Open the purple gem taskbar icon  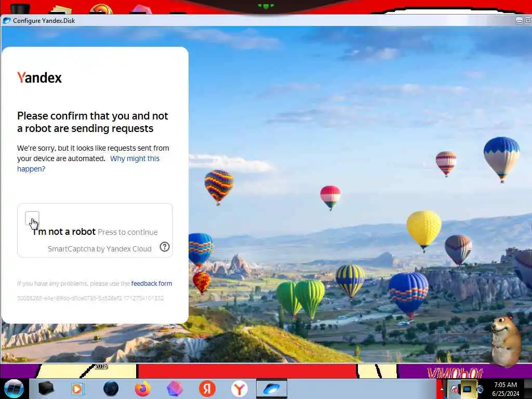[x=175, y=389]
